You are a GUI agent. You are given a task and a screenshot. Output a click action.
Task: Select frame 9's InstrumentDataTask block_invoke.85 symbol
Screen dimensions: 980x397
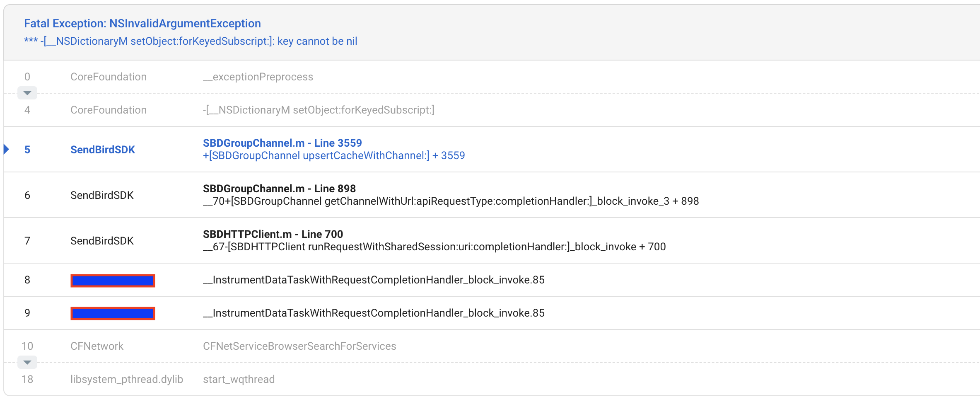tap(373, 313)
